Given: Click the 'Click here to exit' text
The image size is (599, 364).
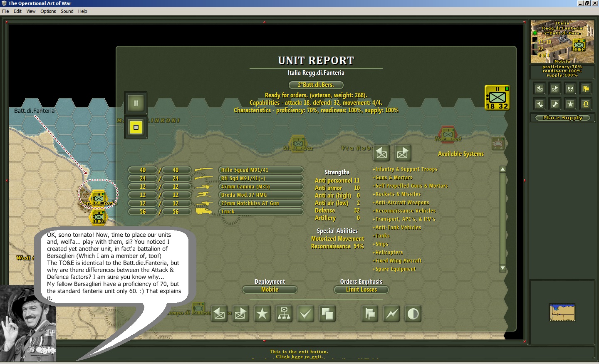Looking at the screenshot, I should (x=299, y=357).
